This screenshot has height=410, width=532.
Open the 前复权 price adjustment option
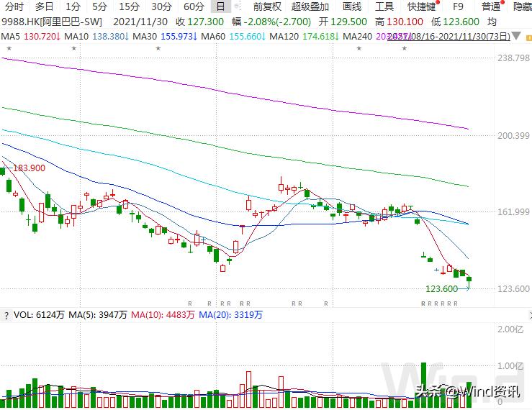click(x=267, y=6)
